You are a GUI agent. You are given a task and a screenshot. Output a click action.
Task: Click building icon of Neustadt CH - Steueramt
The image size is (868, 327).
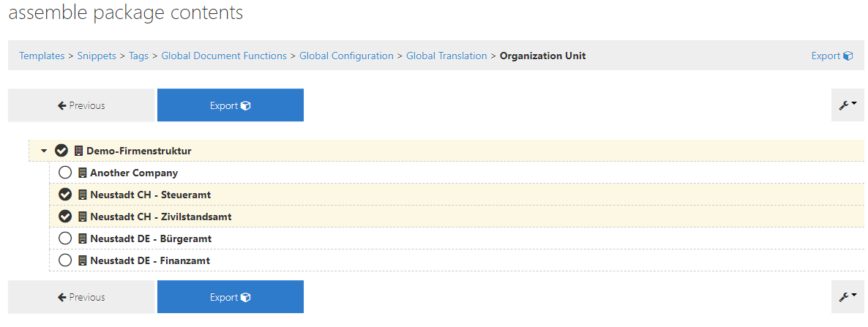tap(83, 195)
